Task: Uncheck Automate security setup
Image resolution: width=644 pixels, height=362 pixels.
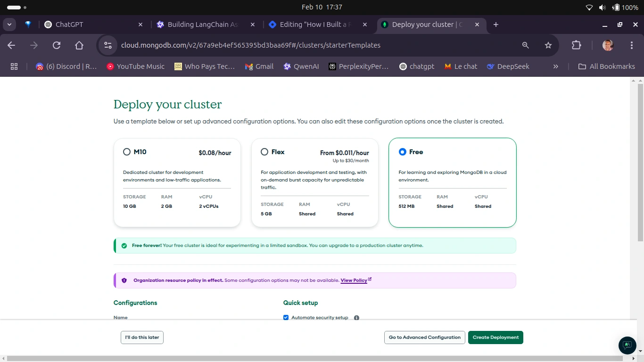Action: [x=286, y=318]
